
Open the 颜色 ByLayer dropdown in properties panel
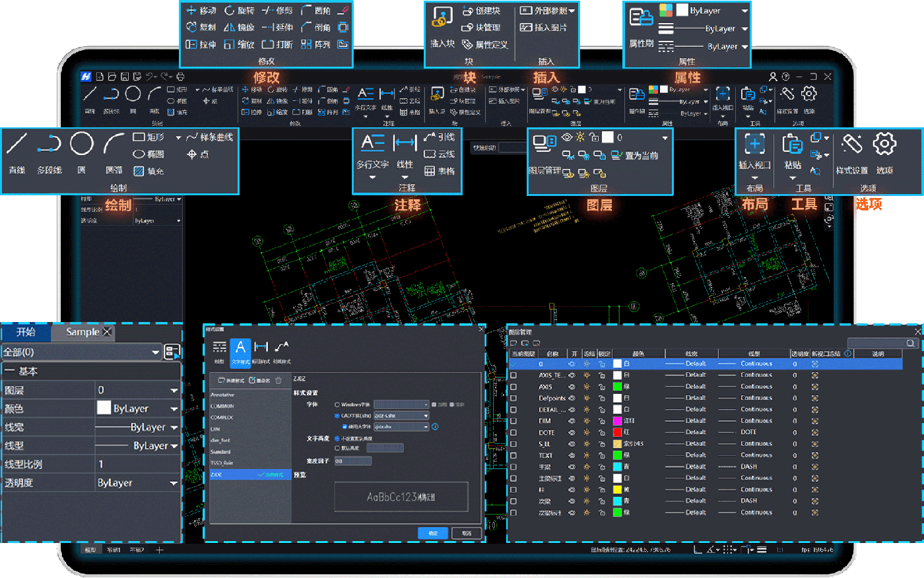coord(174,409)
